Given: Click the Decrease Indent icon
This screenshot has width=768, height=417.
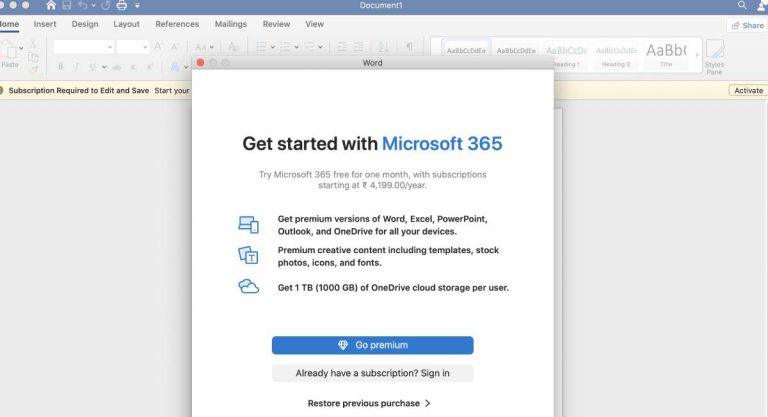Looking at the screenshot, I should pos(342,47).
